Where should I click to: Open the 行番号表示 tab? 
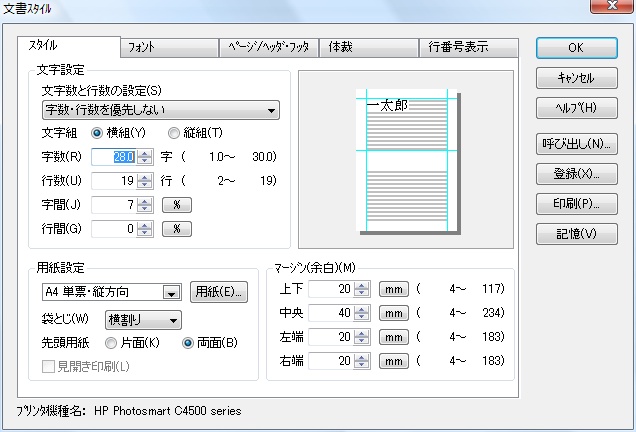tap(468, 47)
